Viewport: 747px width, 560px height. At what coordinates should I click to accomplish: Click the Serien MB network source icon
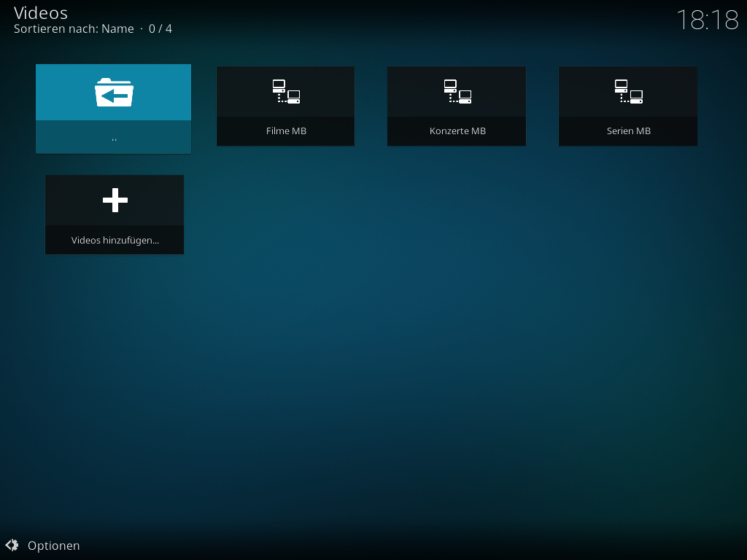(628, 91)
